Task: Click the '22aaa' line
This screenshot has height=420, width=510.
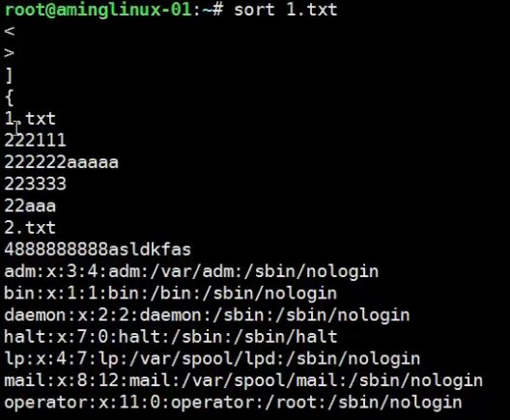Action: 30,206
